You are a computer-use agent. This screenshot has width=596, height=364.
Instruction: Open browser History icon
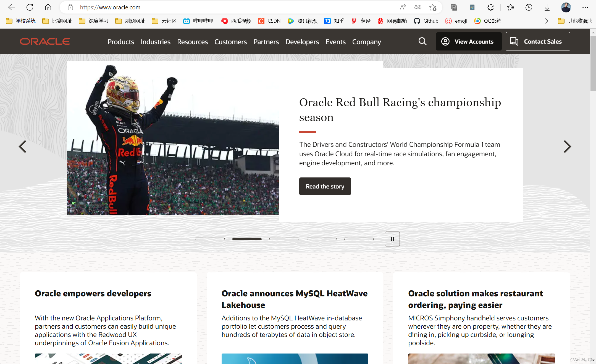point(529,7)
